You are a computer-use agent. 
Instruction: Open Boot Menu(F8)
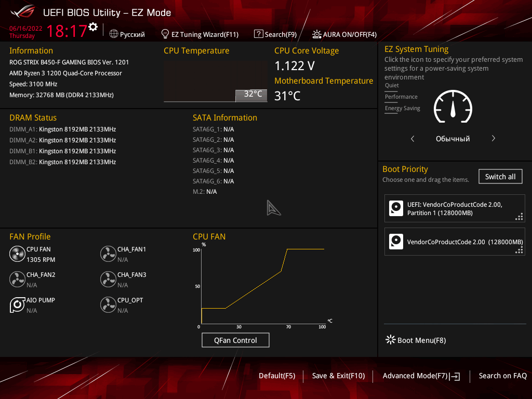(421, 340)
